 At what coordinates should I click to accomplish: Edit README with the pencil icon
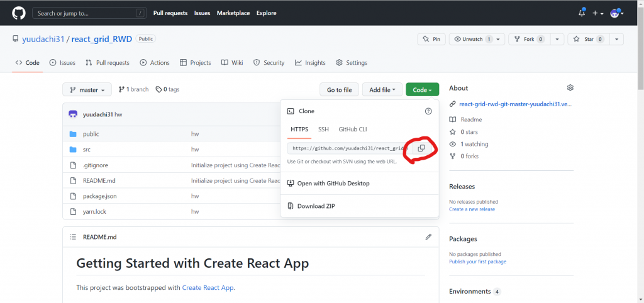tap(428, 237)
